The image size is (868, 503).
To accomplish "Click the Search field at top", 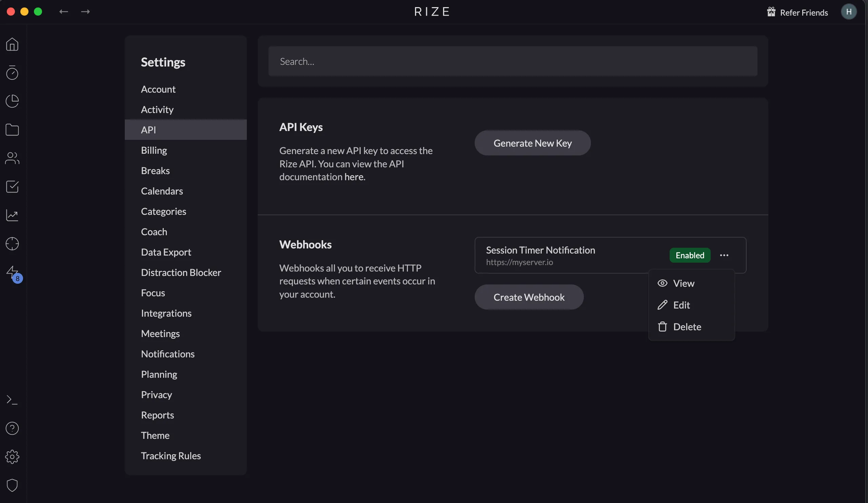I will pos(513,61).
